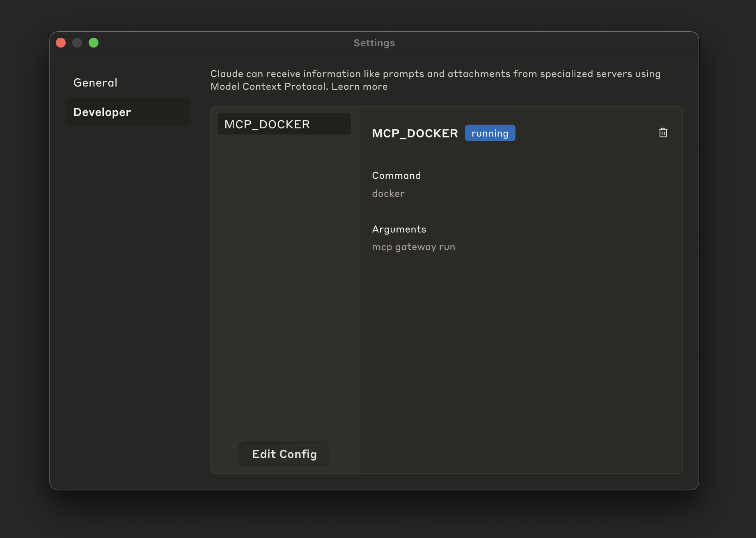Click the Settings window title
Viewport: 756px width, 538px height.
(374, 43)
